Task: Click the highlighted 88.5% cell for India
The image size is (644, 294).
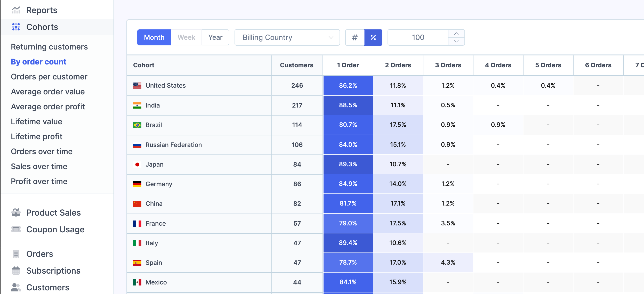Action: [x=348, y=105]
